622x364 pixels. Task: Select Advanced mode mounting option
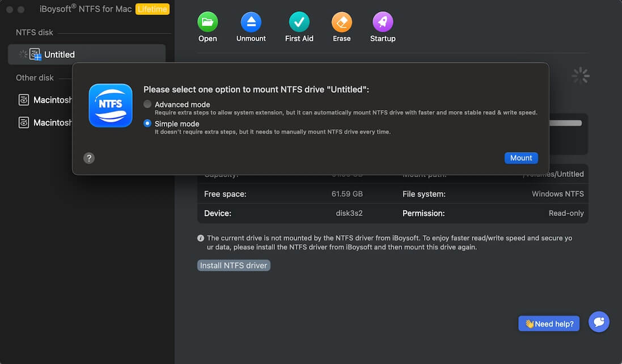[x=147, y=104]
